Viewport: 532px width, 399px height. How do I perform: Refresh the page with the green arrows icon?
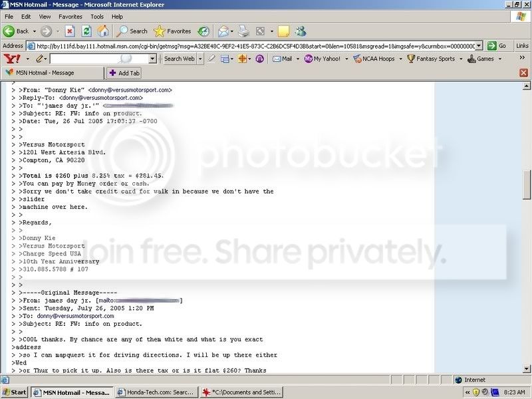click(x=86, y=31)
